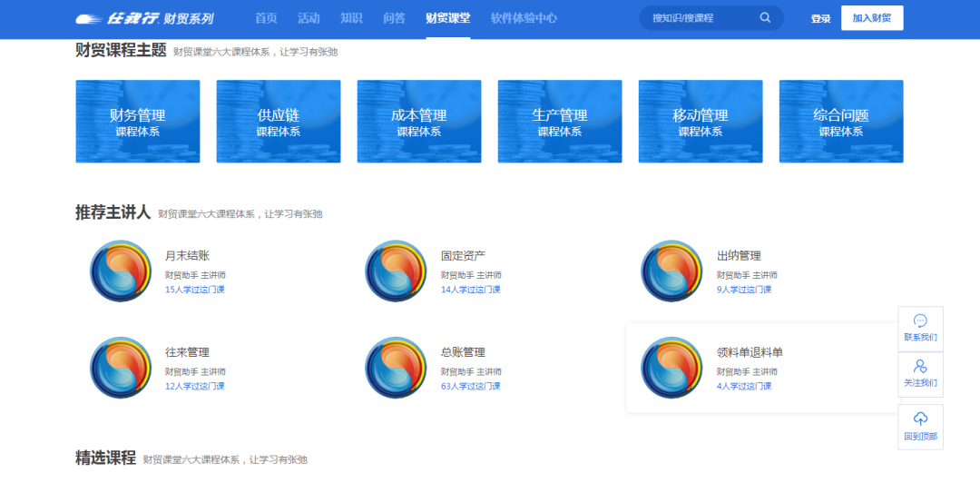The width and height of the screenshot is (980, 483).
Task: Open the 联系我们 chat icon
Action: [920, 320]
